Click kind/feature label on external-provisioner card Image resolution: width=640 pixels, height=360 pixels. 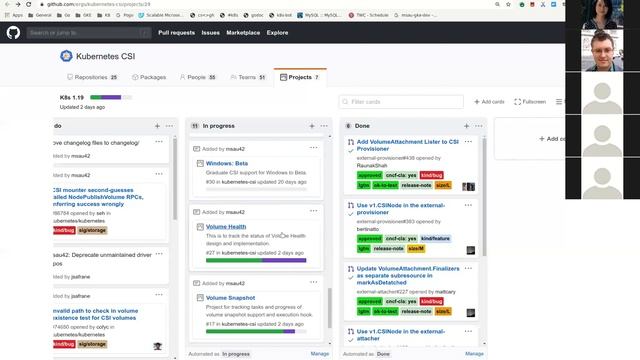(435, 238)
